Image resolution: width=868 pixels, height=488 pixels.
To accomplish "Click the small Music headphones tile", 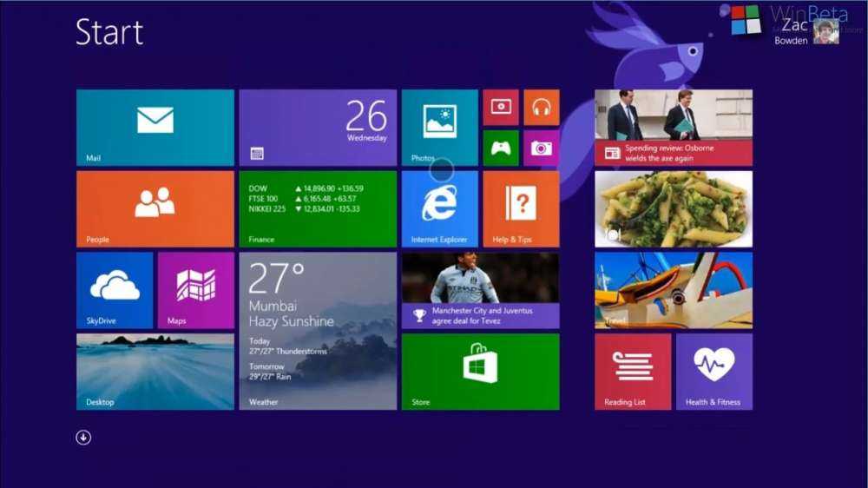I will (x=542, y=108).
